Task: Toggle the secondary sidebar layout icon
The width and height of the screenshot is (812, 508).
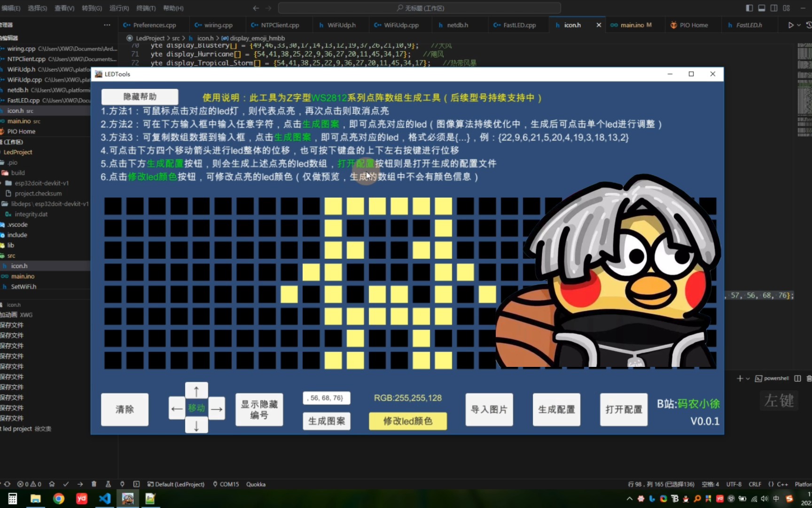Action: [773, 8]
